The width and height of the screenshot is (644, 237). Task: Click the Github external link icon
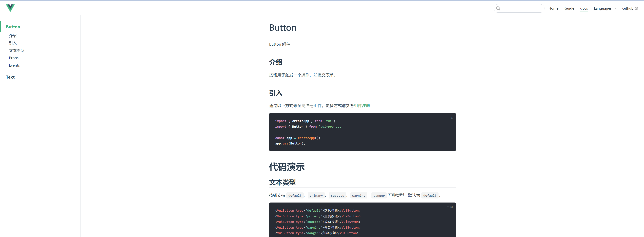[x=636, y=9]
